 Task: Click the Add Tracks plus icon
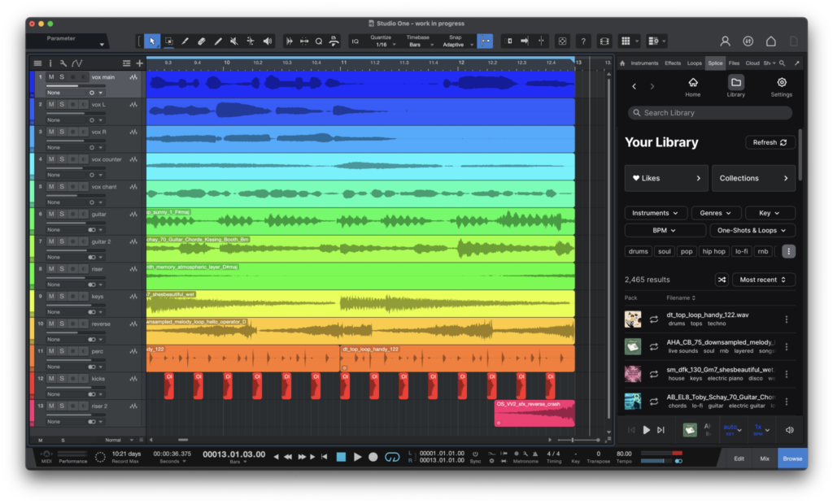[139, 63]
